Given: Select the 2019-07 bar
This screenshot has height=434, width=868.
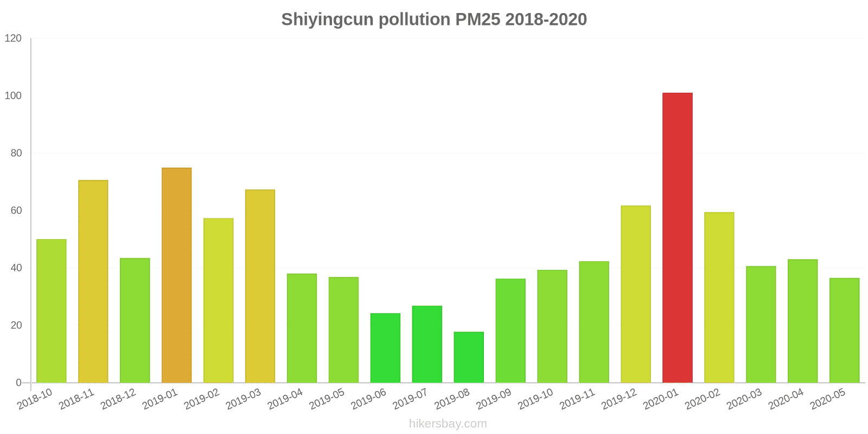Looking at the screenshot, I should (427, 344).
